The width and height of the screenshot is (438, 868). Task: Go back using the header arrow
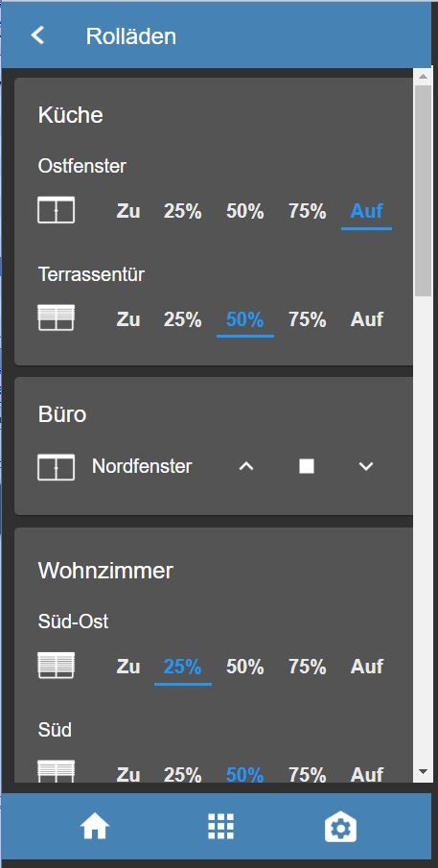coord(37,35)
